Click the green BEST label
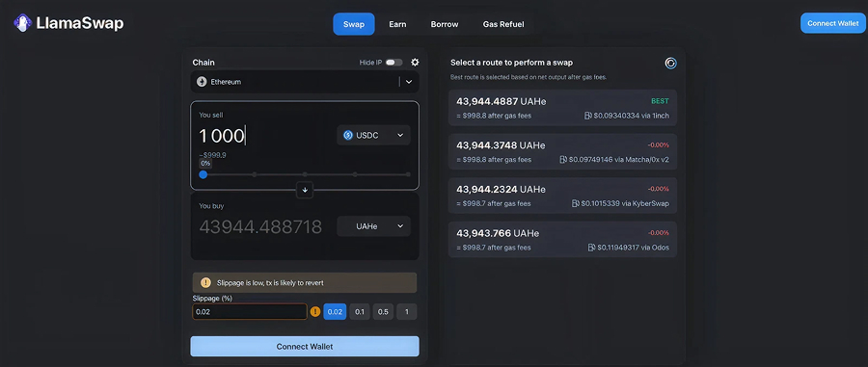Image resolution: width=868 pixels, height=367 pixels. (x=660, y=101)
